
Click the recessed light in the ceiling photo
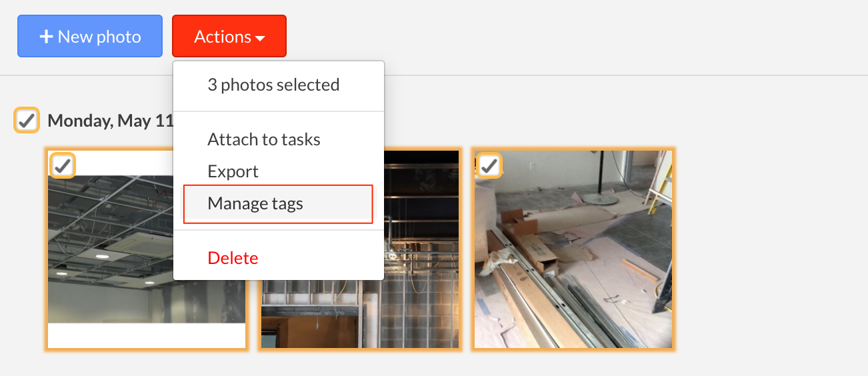(x=101, y=255)
